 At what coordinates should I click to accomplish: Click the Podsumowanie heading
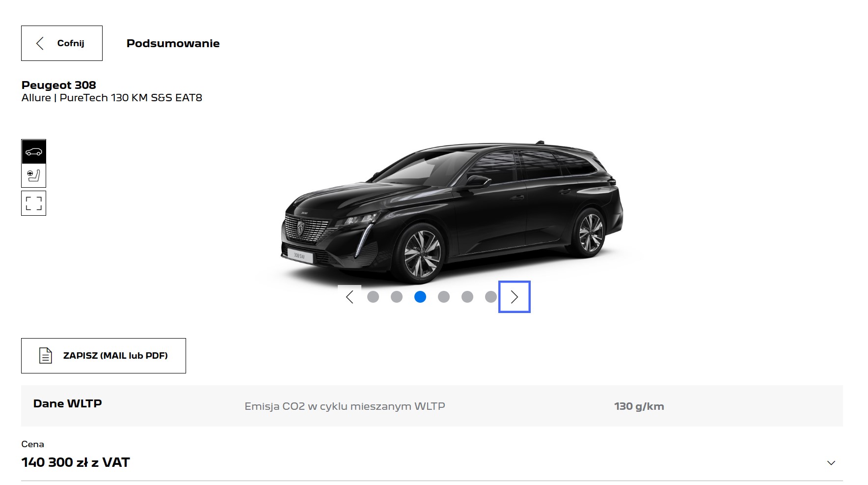(x=173, y=43)
